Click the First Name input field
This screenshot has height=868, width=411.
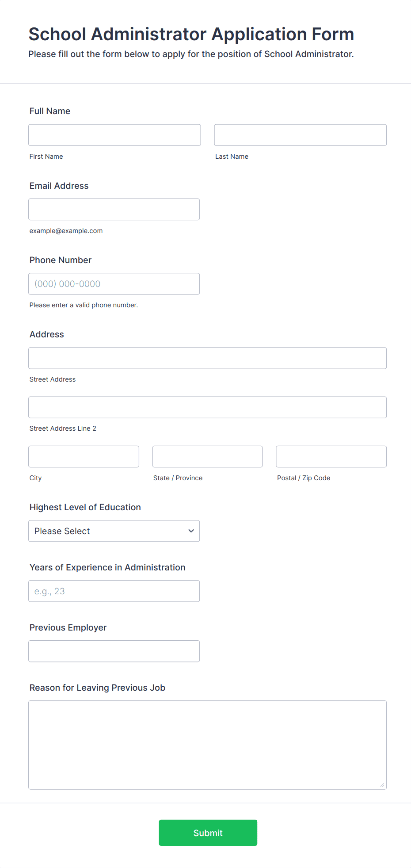(114, 135)
